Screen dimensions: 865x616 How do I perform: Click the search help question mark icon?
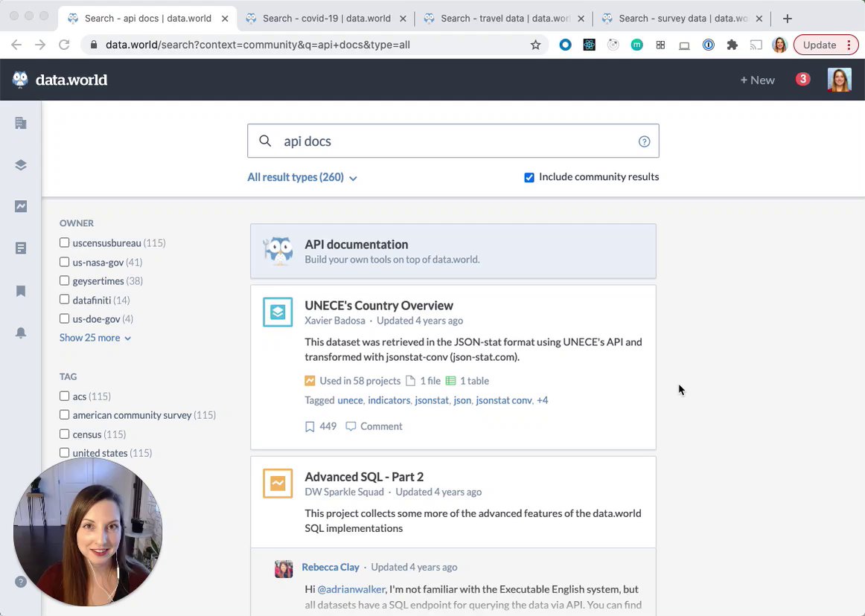coord(644,141)
